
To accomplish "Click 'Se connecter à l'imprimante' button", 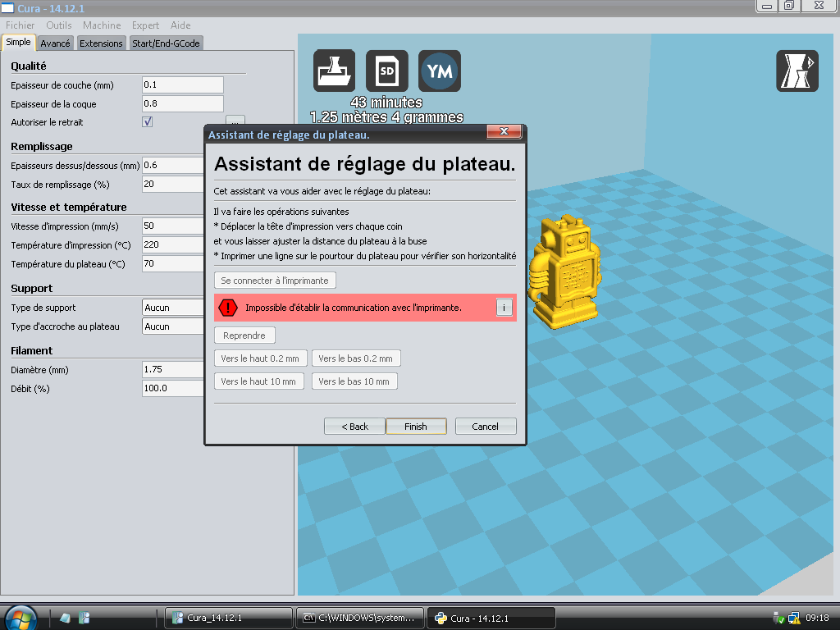I will pos(275,281).
